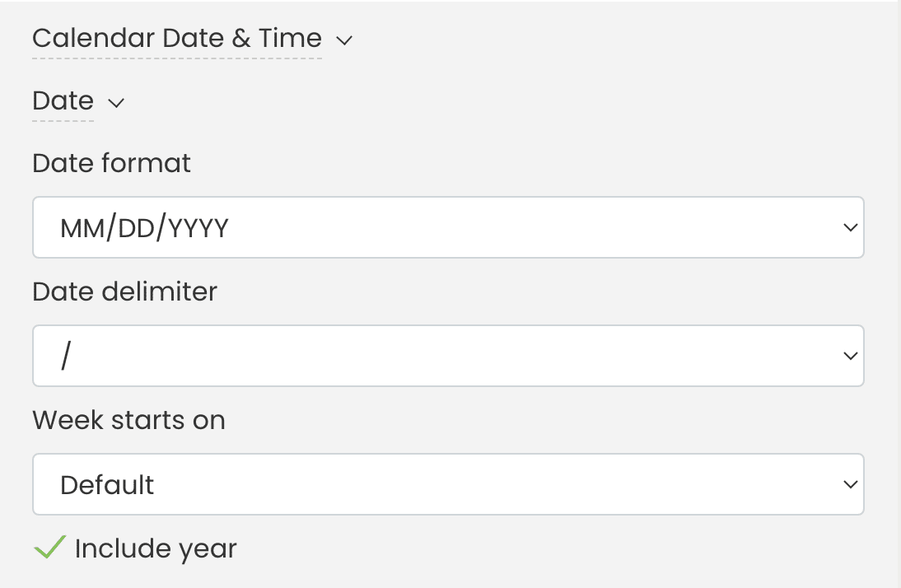This screenshot has height=588, width=901.
Task: Open the Date delimiter dropdown
Action: (448, 356)
